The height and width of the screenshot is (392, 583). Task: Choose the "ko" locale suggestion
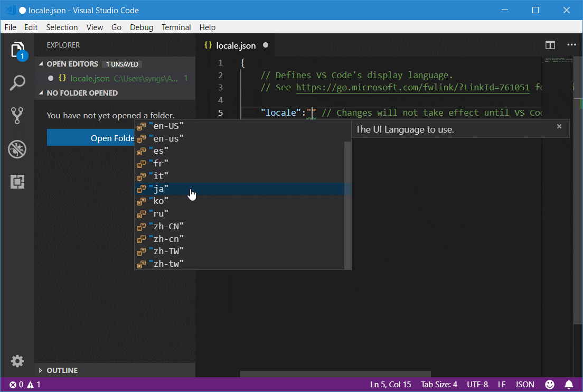239,201
